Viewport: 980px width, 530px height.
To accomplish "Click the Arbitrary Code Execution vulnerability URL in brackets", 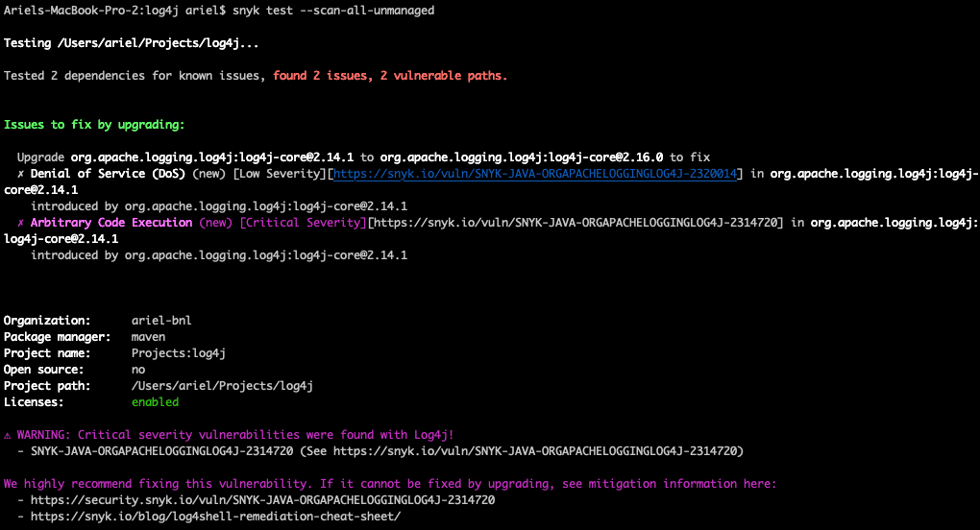I will point(575,222).
